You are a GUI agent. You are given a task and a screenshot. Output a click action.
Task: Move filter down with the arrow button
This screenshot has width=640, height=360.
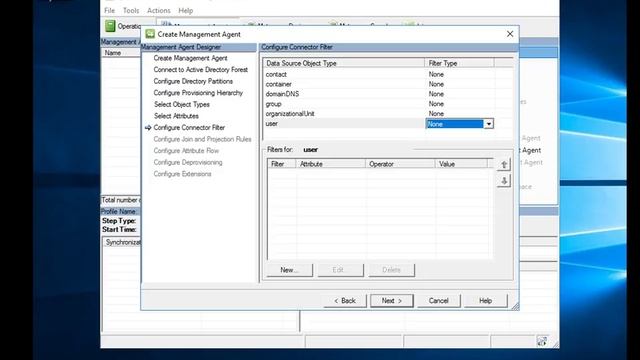pos(504,180)
